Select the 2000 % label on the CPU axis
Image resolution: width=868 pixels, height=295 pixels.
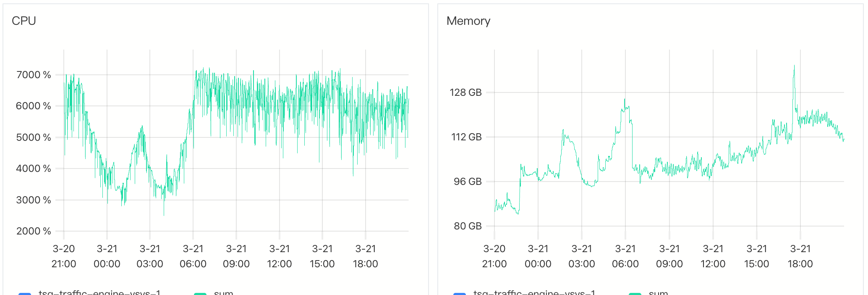(34, 231)
